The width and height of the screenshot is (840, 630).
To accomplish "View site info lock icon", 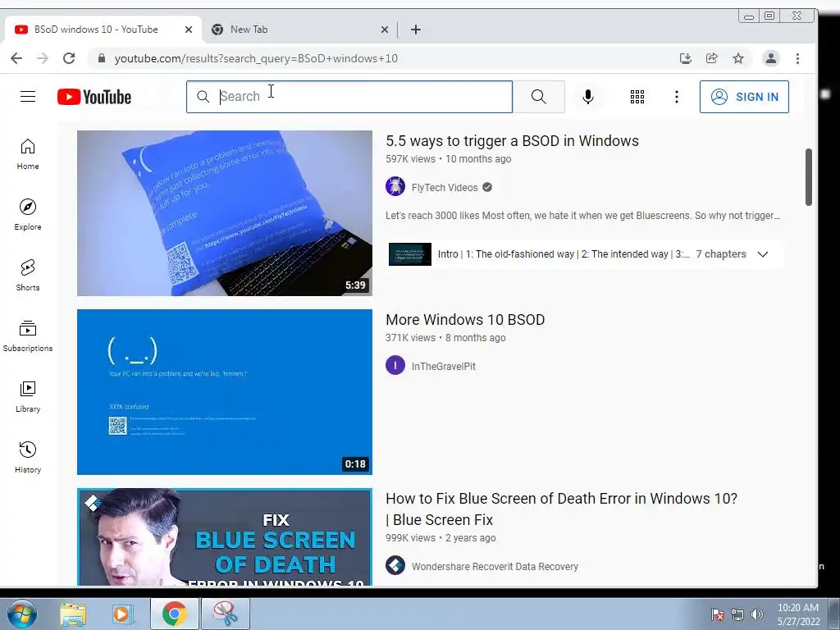I will coord(101,58).
